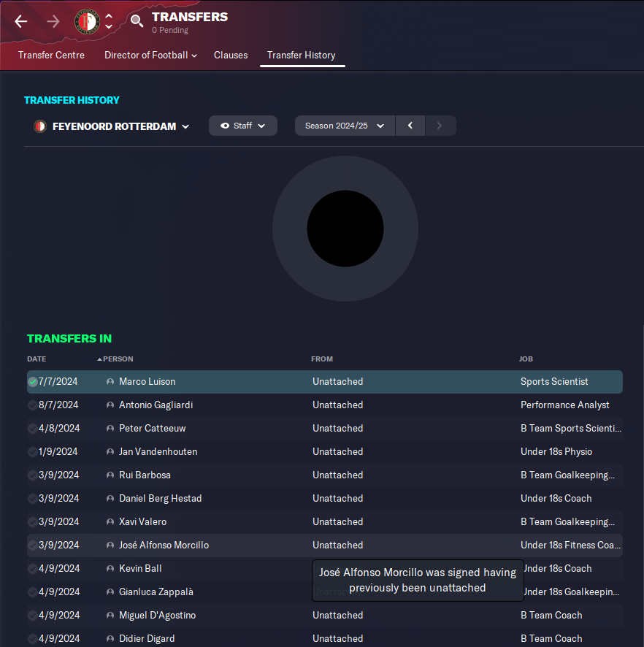Click the up/down club switcher arrows

[109, 21]
